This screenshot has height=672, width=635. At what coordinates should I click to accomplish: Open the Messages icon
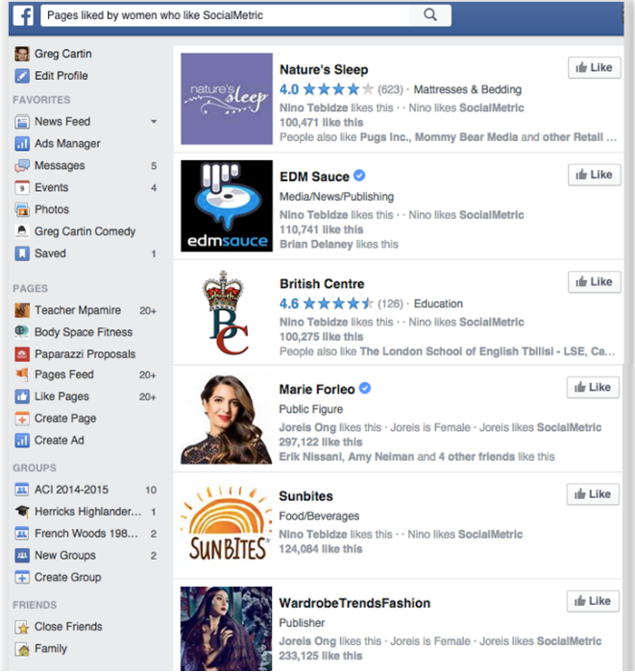point(22,165)
